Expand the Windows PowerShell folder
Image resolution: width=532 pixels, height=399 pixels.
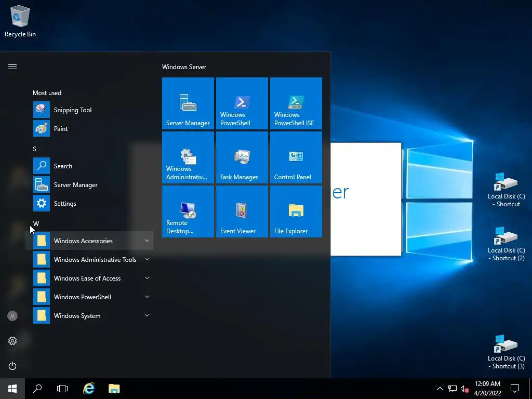coord(89,297)
